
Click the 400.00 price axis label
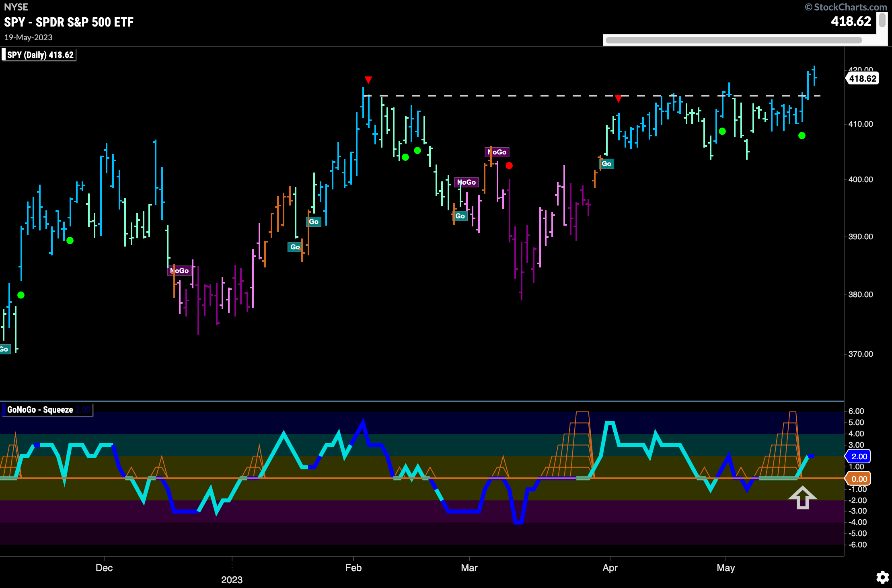861,179
